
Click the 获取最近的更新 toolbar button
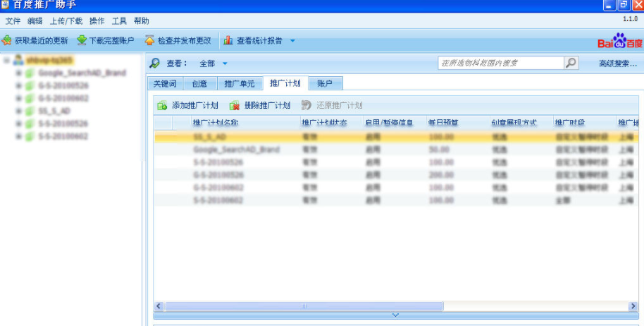click(x=35, y=41)
